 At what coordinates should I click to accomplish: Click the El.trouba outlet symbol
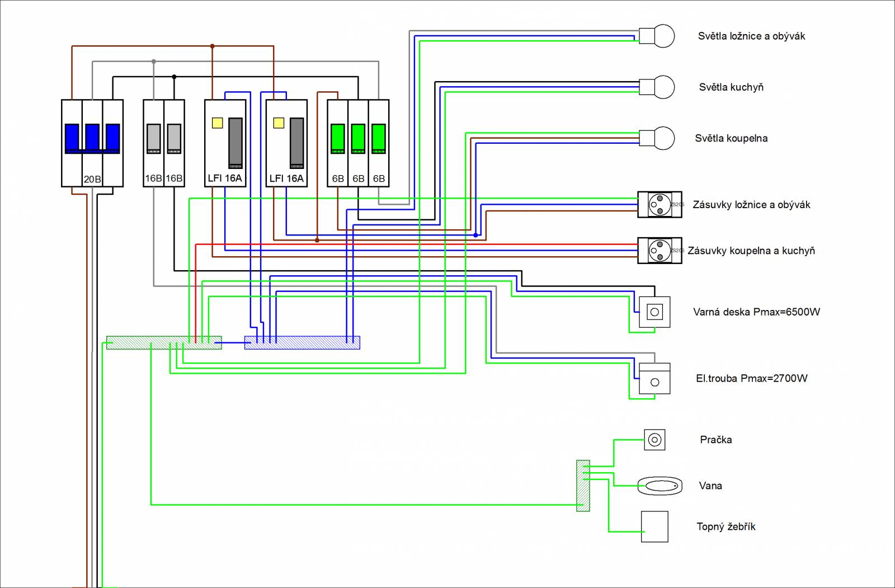coord(654,379)
